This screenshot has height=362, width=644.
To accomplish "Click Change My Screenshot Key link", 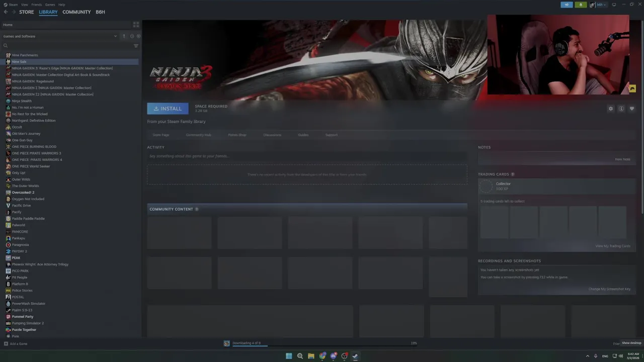I will click(x=609, y=289).
